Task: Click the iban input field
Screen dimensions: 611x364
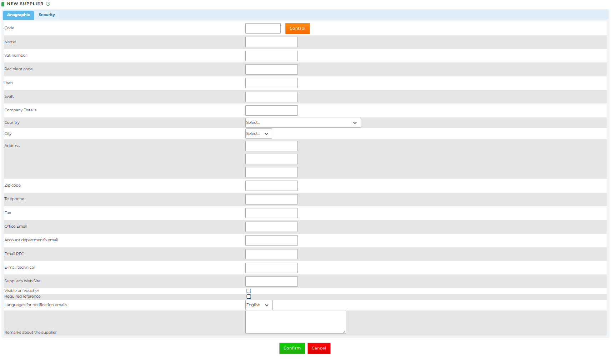Action: point(271,83)
